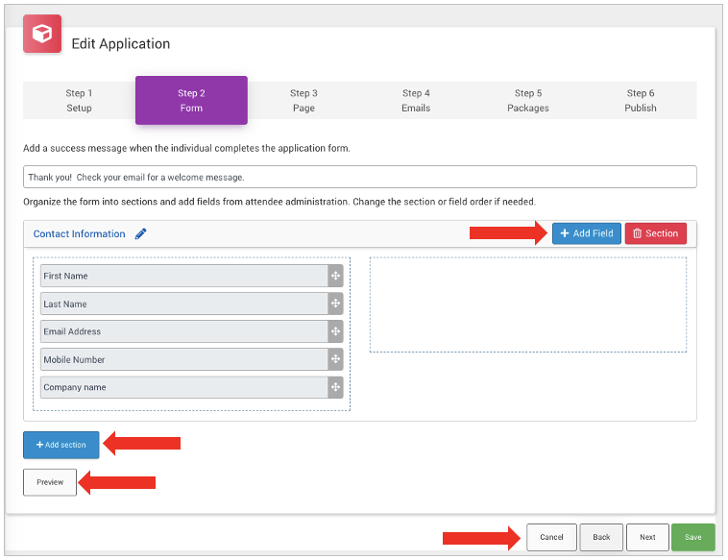The width and height of the screenshot is (728, 560).
Task: Open the form Preview
Action: (x=50, y=482)
